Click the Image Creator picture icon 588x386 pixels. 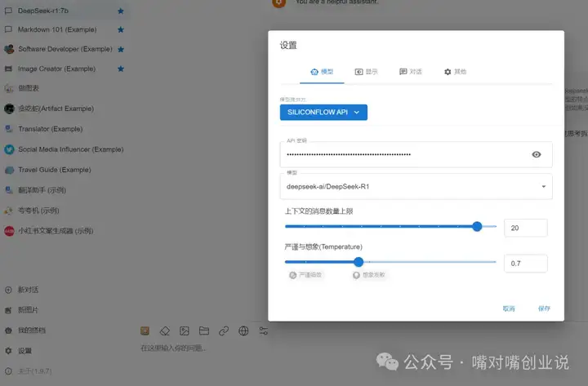click(x=8, y=69)
